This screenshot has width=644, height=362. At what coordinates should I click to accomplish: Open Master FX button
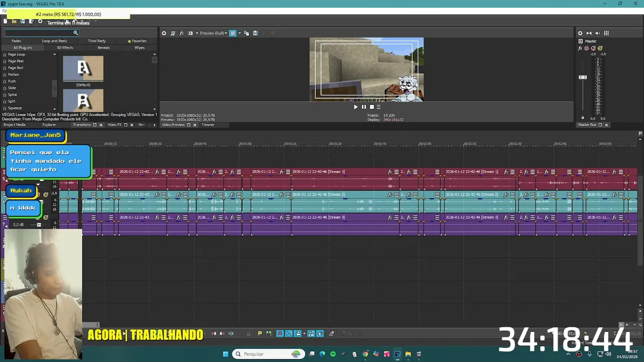point(580,48)
